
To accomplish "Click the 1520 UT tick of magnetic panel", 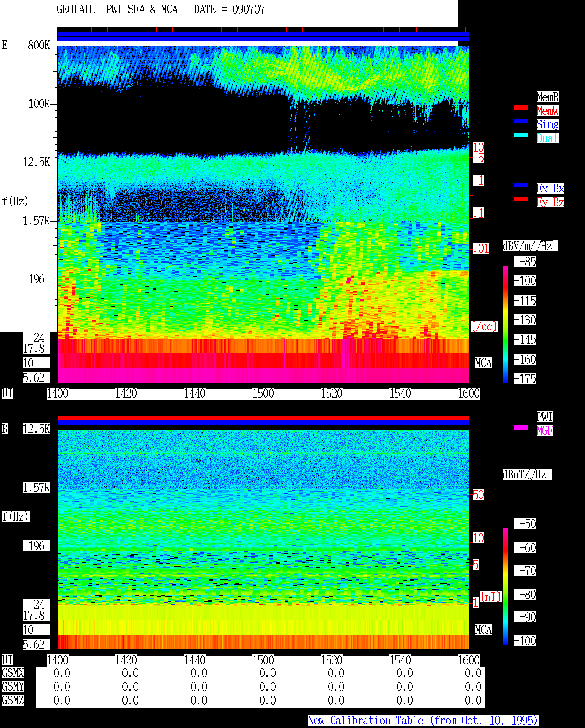I will coord(332,660).
